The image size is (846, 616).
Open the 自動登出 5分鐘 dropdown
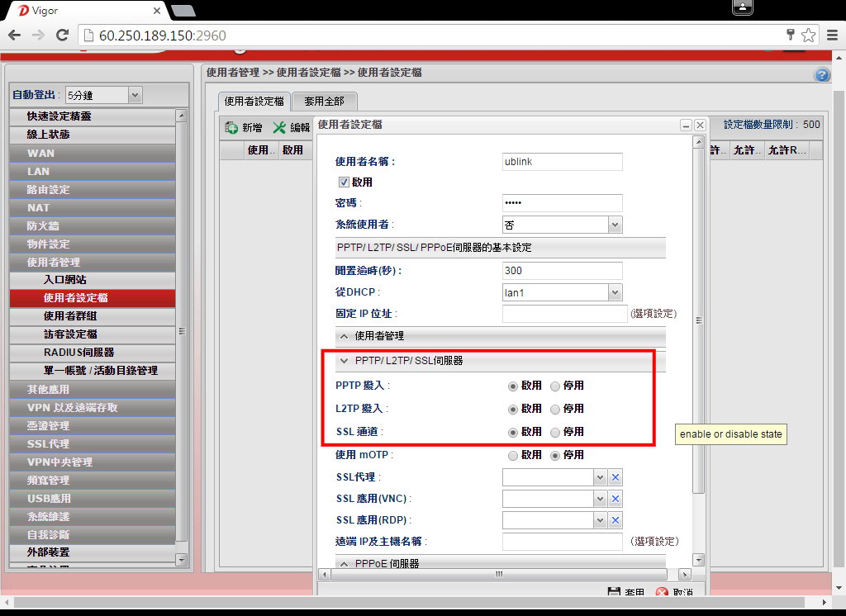click(x=135, y=96)
